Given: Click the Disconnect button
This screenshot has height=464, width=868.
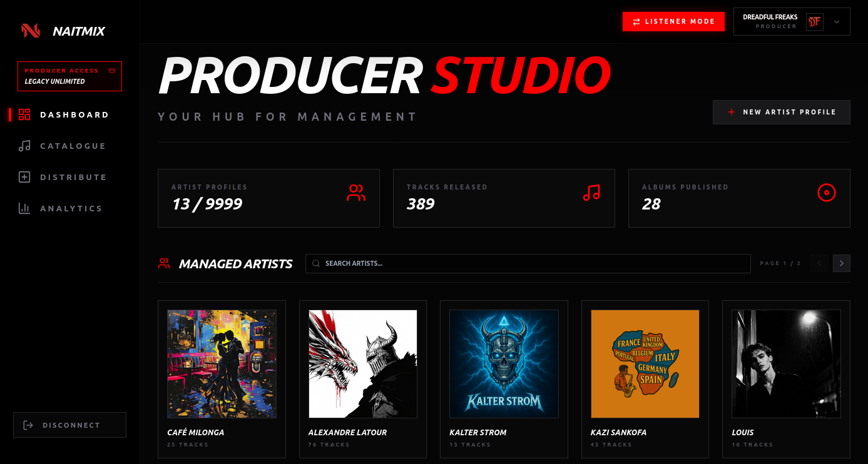Looking at the screenshot, I should tap(69, 425).
